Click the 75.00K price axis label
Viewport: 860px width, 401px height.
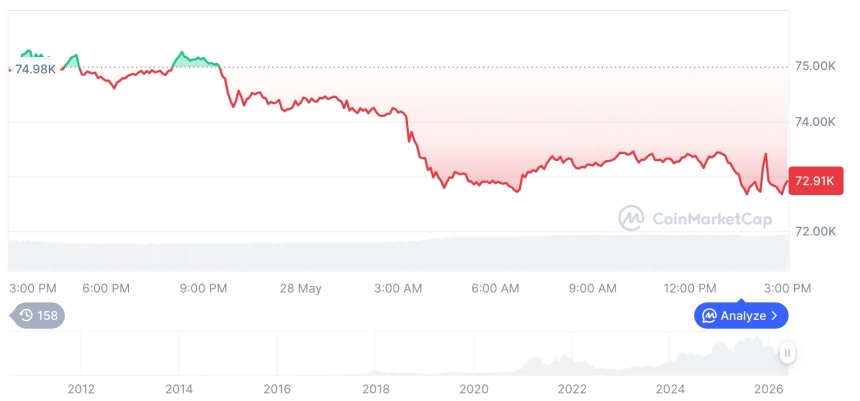click(815, 66)
